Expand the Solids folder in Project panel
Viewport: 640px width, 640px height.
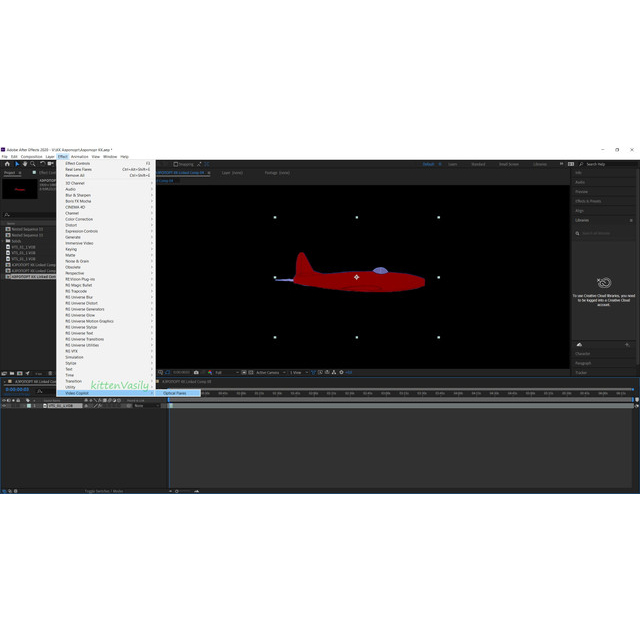pyautogui.click(x=3, y=241)
